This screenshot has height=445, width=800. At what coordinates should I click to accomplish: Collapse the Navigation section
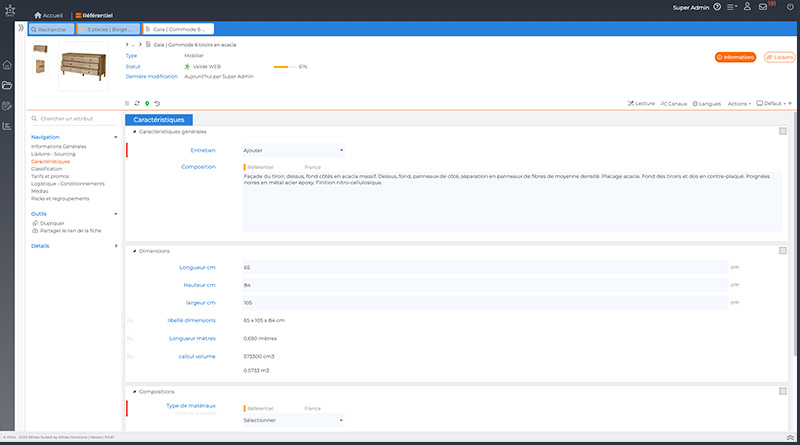[x=116, y=137]
